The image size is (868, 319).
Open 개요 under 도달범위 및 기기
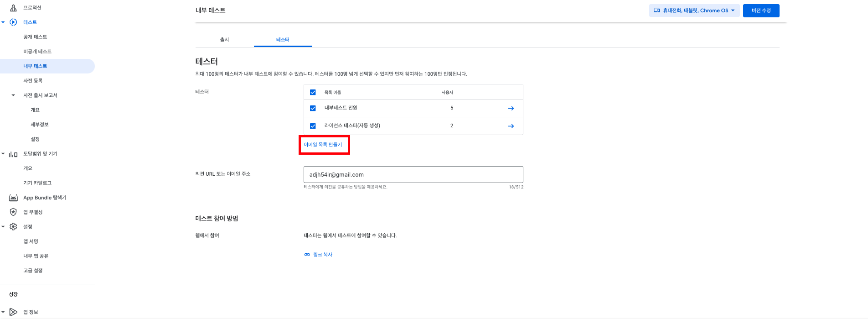[28, 168]
